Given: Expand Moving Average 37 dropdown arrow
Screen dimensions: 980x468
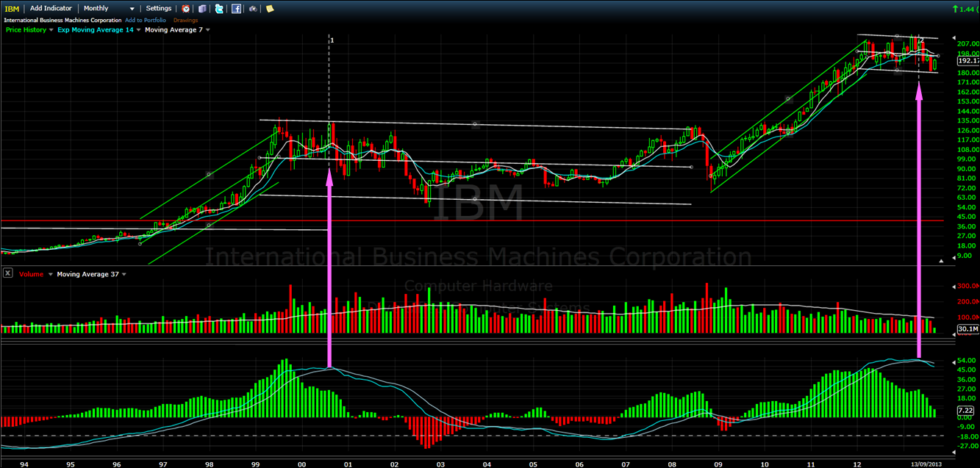Looking at the screenshot, I should tap(124, 274).
